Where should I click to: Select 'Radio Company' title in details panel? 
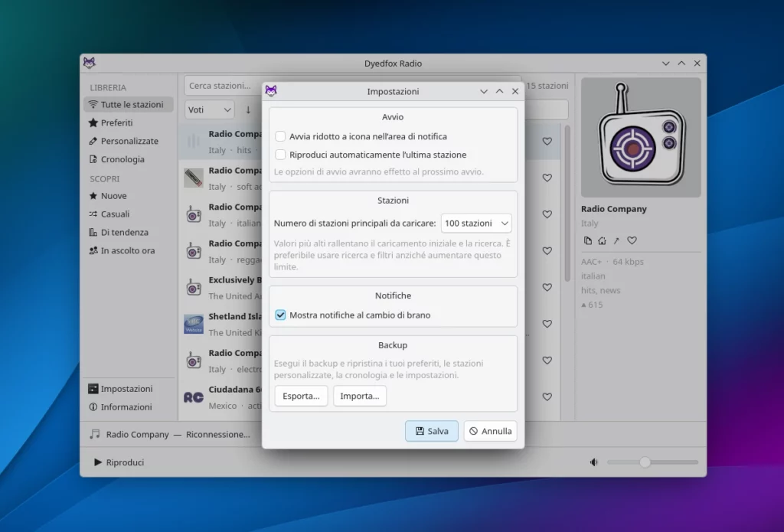click(x=613, y=209)
